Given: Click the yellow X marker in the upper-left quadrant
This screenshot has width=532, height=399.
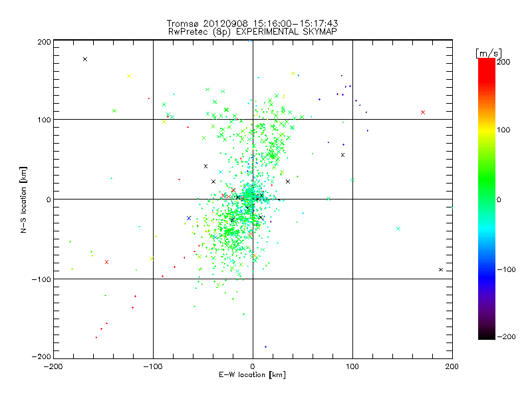Looking at the screenshot, I should [x=129, y=76].
